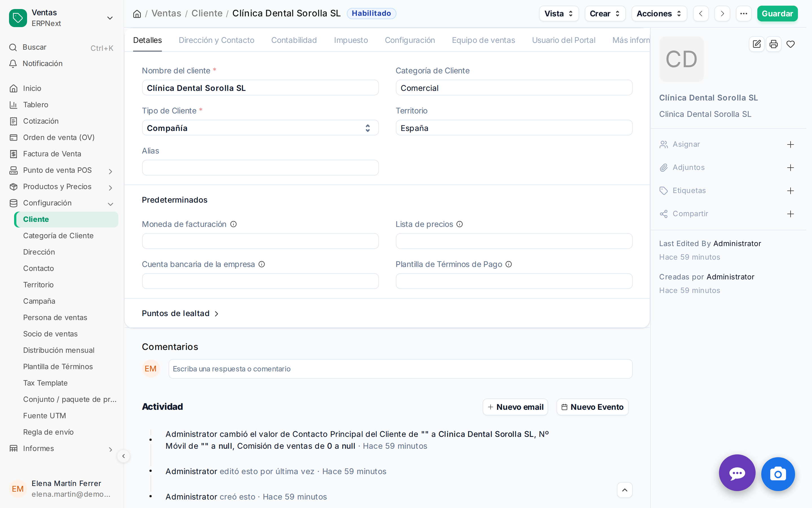
Task: Show info for Lista de precios
Action: coord(460,224)
